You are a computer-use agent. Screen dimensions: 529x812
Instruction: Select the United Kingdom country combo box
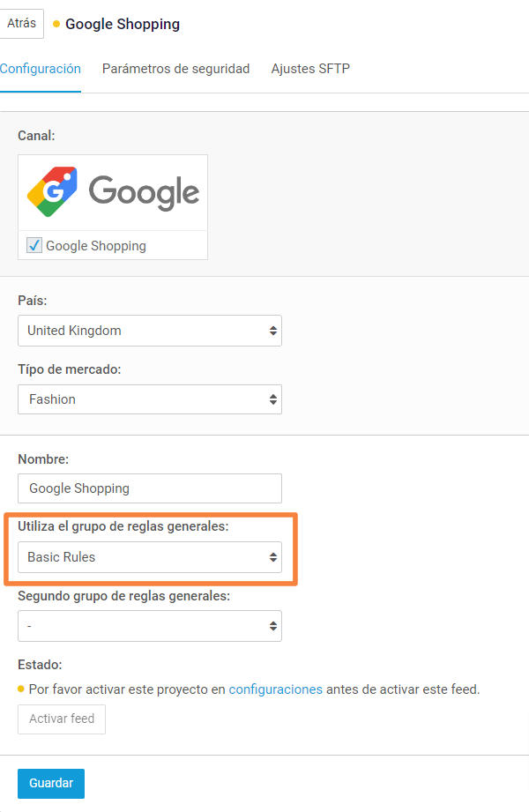(x=150, y=331)
